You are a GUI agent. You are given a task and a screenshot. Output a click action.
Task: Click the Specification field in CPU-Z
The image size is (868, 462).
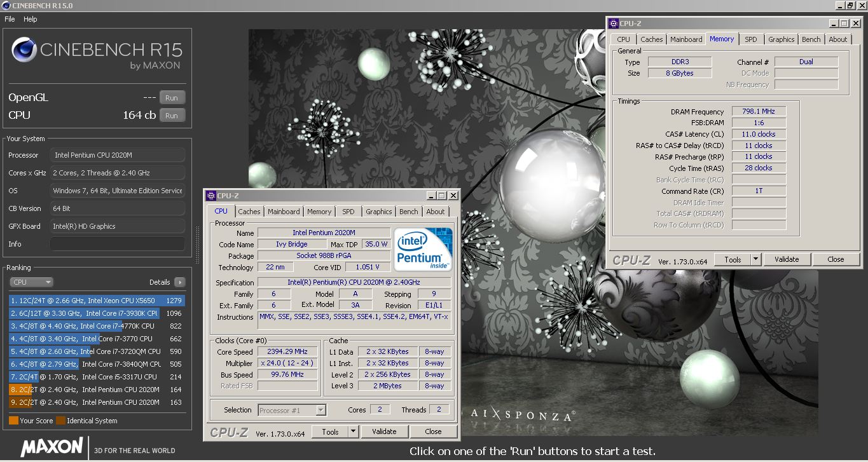point(354,282)
